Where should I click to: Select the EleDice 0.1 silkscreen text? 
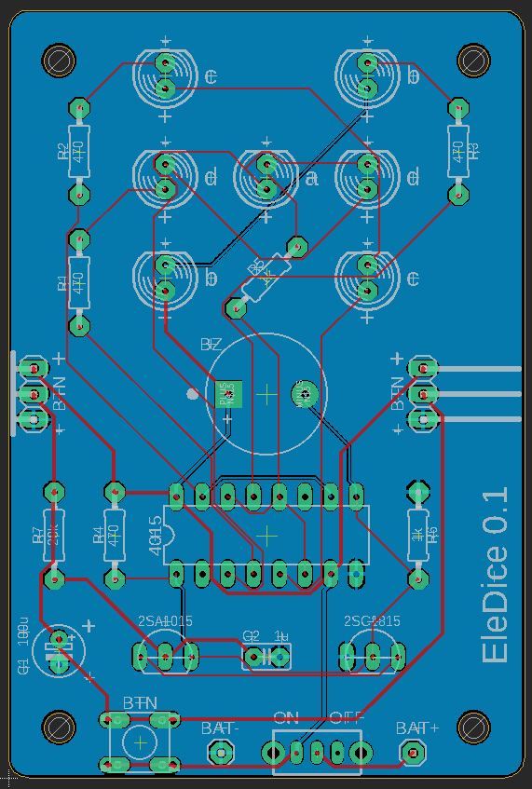click(495, 575)
